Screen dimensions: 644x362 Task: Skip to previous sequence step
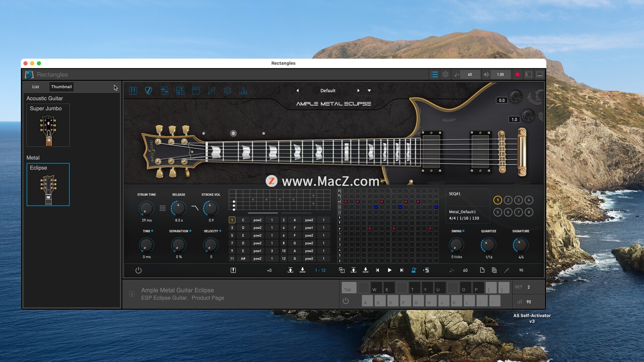click(378, 270)
